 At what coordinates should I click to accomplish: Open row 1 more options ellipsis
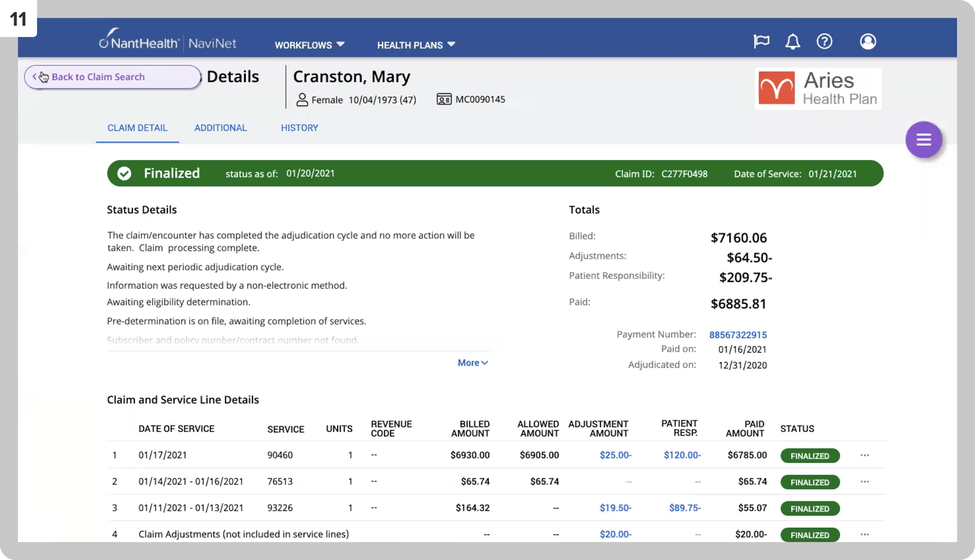tap(865, 455)
